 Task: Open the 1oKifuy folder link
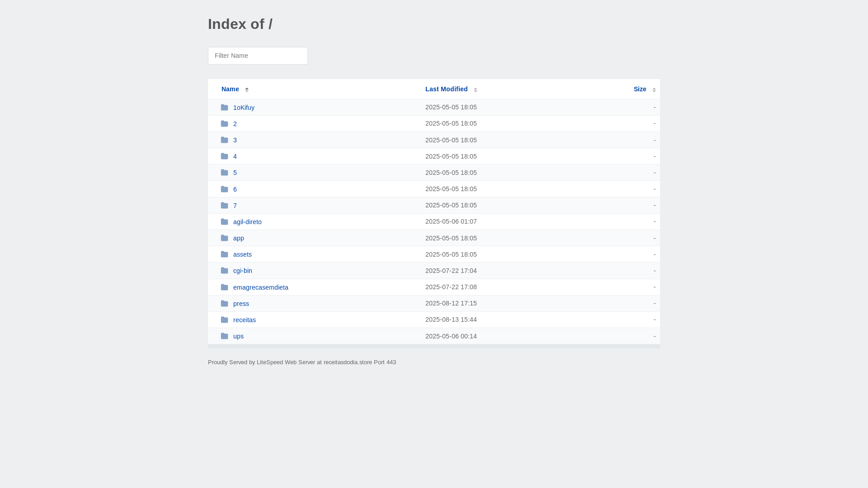coord(244,108)
